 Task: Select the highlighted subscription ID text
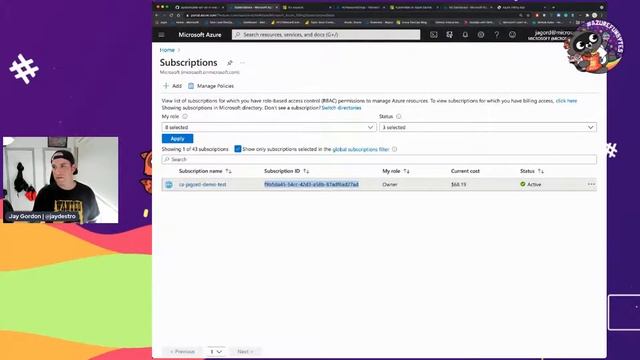(x=311, y=184)
